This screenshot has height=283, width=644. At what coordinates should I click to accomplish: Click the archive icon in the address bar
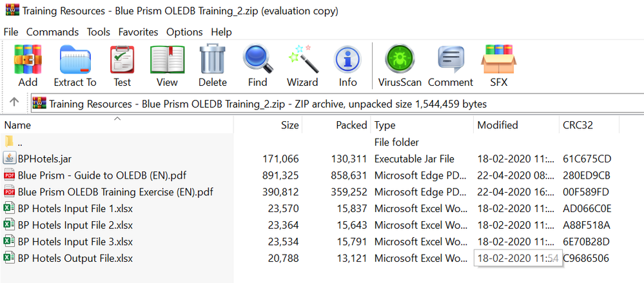pyautogui.click(x=40, y=104)
